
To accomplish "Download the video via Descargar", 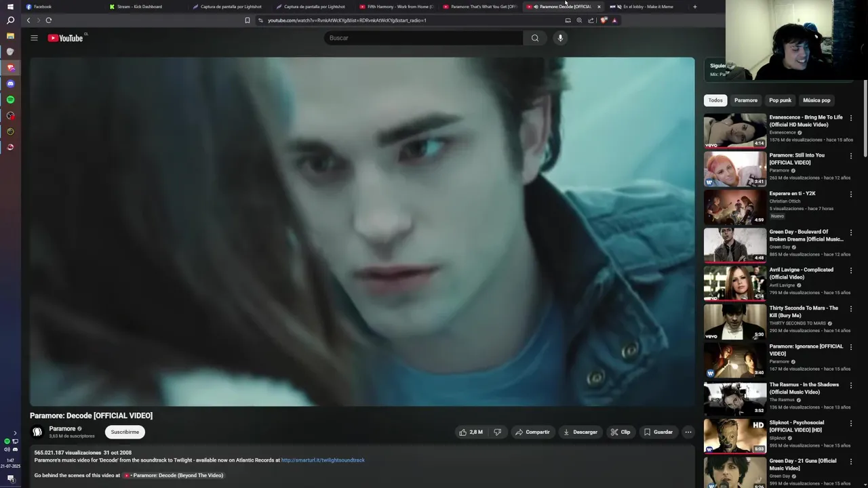I will (x=580, y=432).
